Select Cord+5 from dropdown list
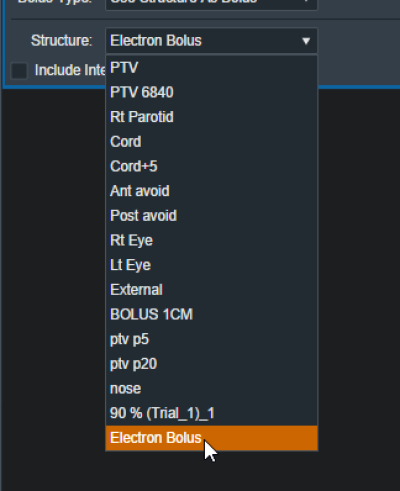Image resolution: width=400 pixels, height=491 pixels. [x=212, y=166]
